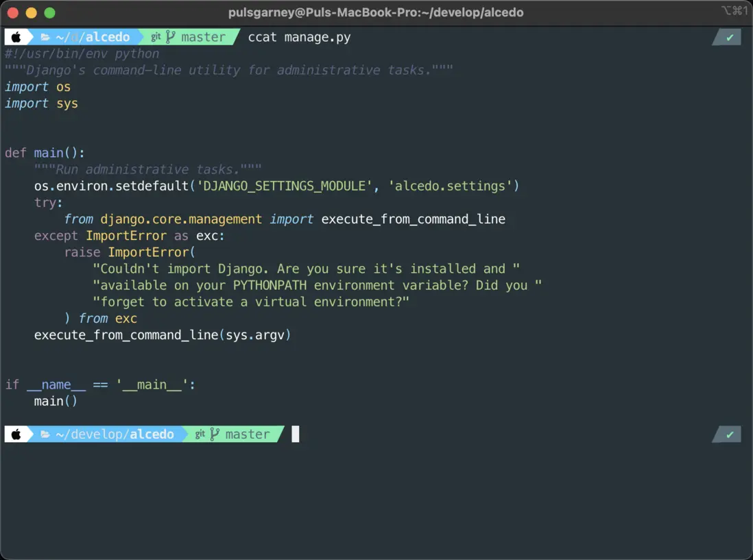Screen dimensions: 753x560
Task: Click the '~/d' path segment in the top prompt
Action: (67, 37)
